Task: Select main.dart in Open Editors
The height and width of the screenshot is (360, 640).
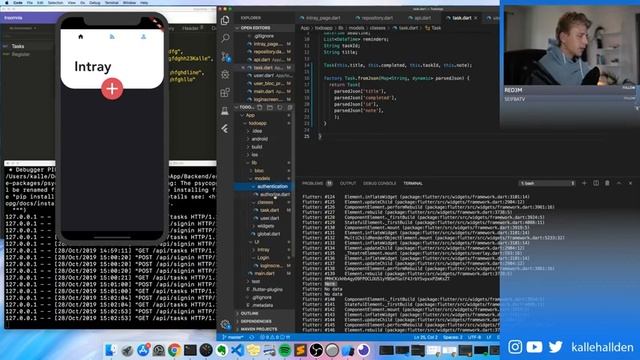Action: pyautogui.click(x=264, y=91)
